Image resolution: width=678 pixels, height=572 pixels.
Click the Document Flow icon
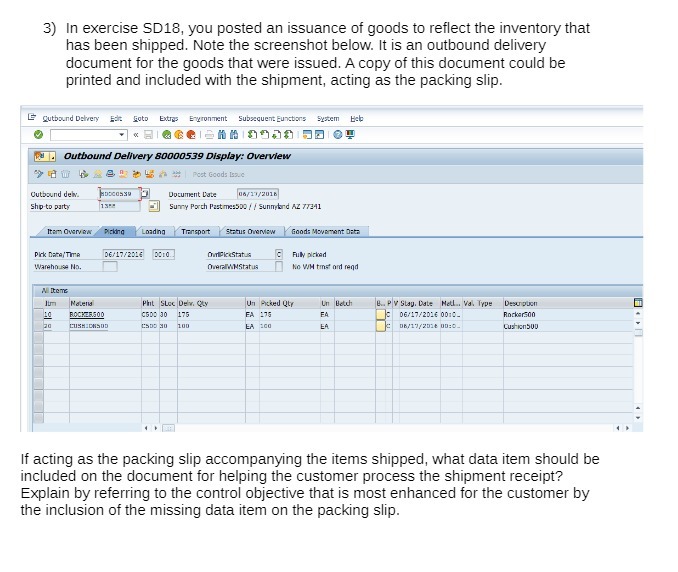(x=83, y=174)
